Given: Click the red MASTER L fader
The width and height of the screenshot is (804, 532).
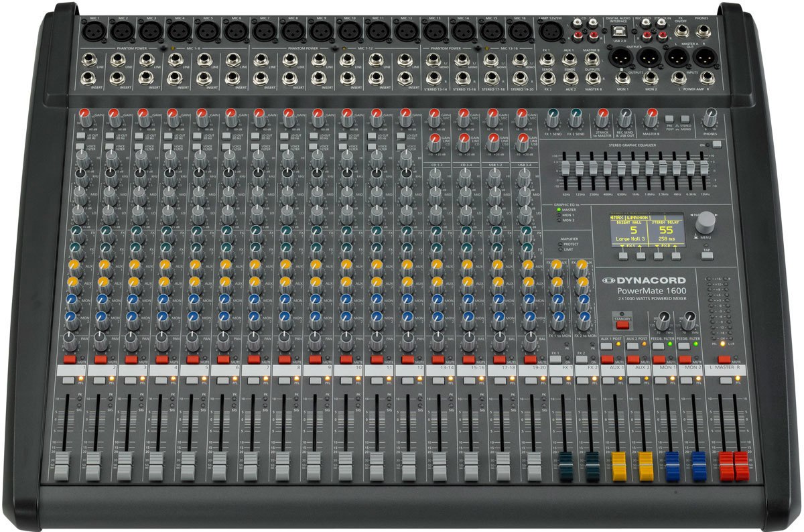Looking at the screenshot, I should 726,464.
